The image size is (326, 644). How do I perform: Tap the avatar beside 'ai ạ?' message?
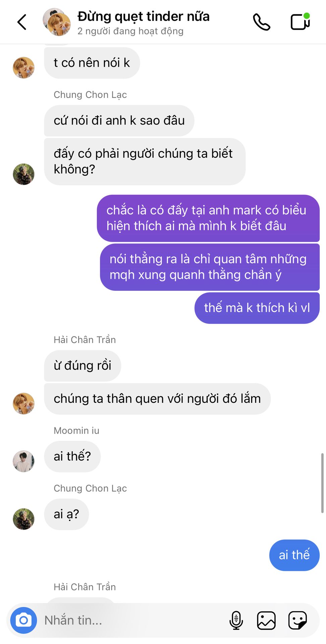point(23,519)
